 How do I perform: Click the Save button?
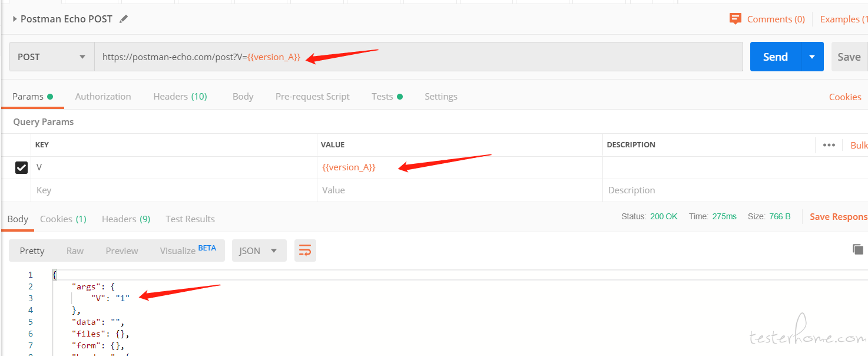[849, 57]
